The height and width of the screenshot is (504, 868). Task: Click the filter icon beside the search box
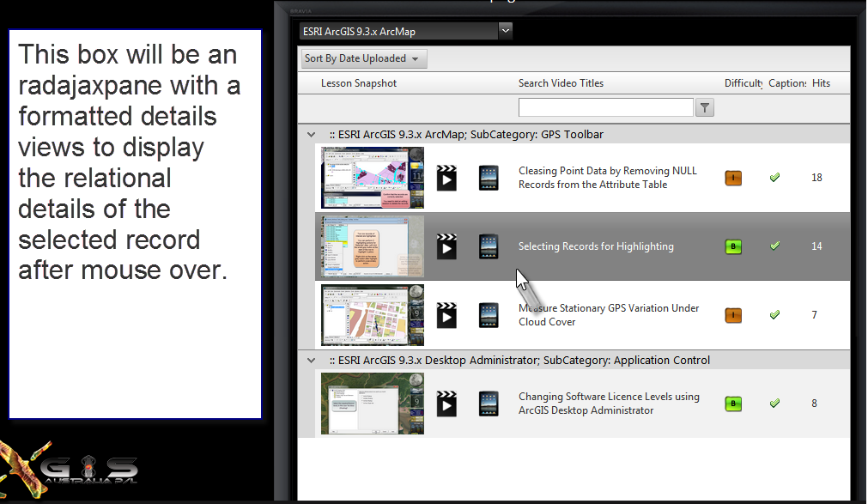pyautogui.click(x=705, y=107)
